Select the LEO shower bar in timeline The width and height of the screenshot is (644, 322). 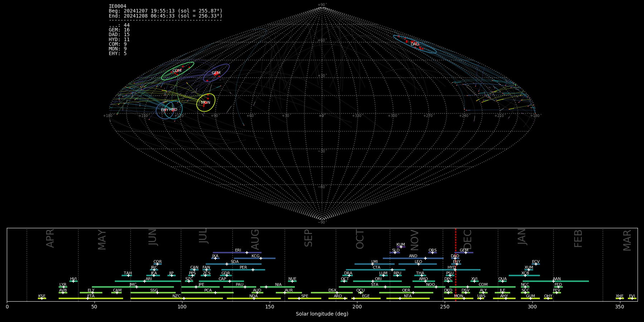click(x=418, y=264)
